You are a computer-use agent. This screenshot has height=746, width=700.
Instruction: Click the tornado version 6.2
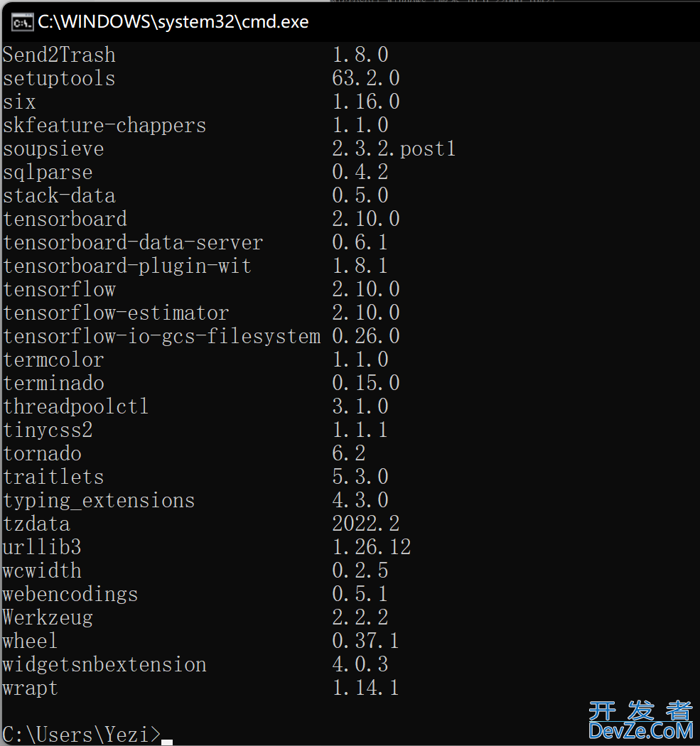349,453
